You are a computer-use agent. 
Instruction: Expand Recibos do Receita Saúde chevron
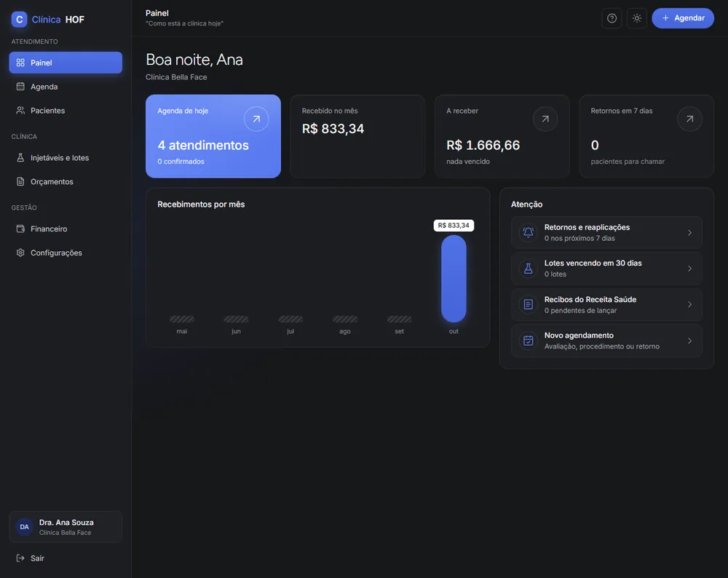click(690, 304)
